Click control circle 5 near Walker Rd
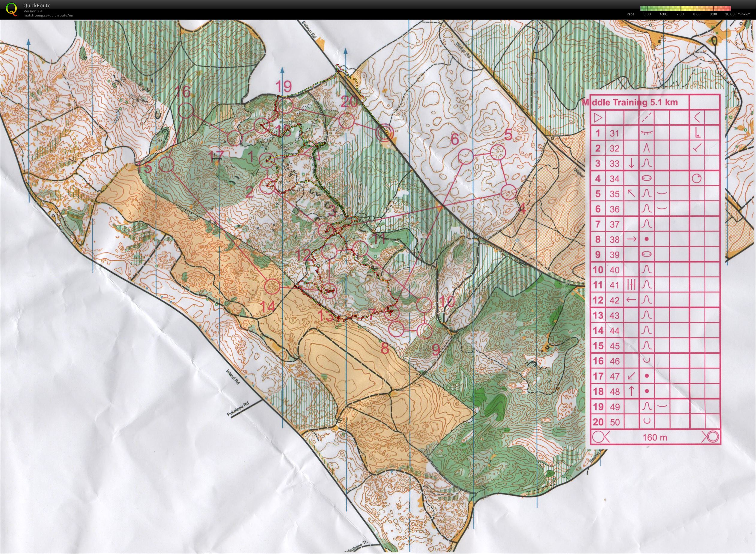756x554 pixels. (x=498, y=153)
